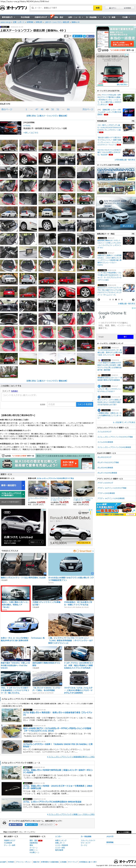Click the ページの先頭へ button

(x=124, y=832)
